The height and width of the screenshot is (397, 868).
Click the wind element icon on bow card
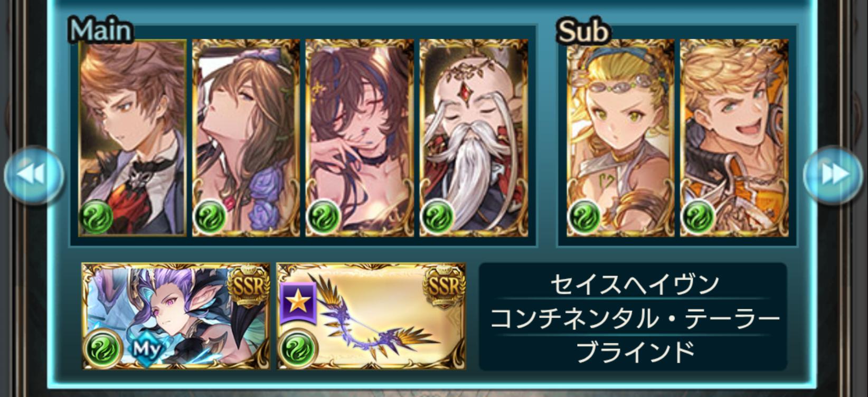pyautogui.click(x=298, y=348)
